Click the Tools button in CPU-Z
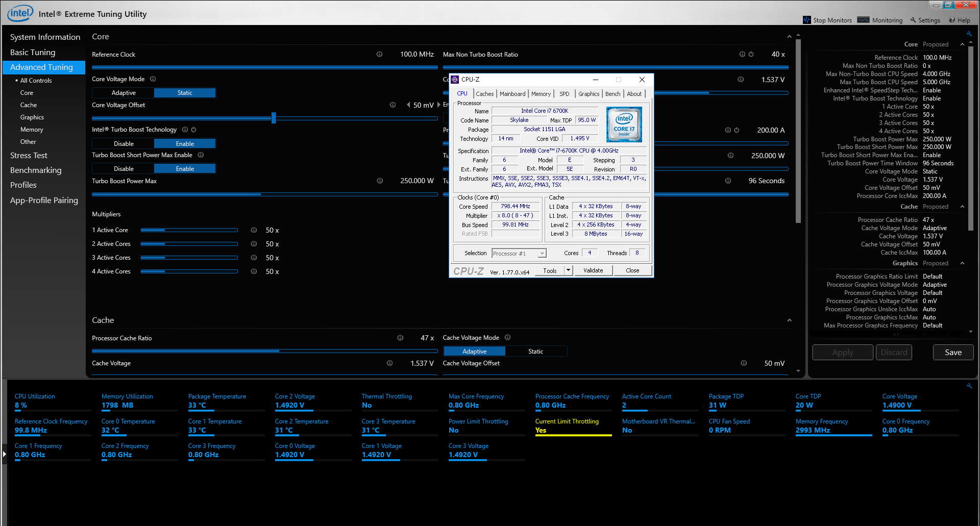This screenshot has height=526, width=980. [550, 270]
